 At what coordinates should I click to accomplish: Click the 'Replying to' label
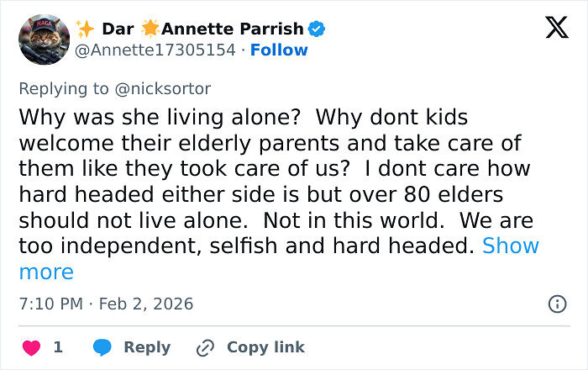(73, 88)
